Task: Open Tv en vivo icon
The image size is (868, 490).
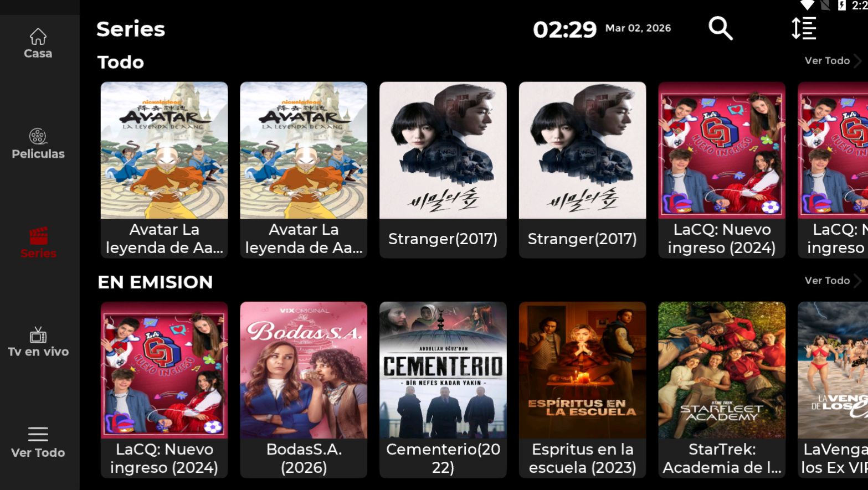Action: 38,335
